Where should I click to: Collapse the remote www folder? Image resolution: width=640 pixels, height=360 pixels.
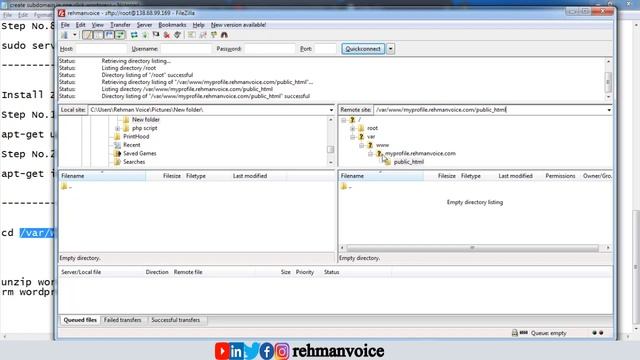click(x=362, y=145)
